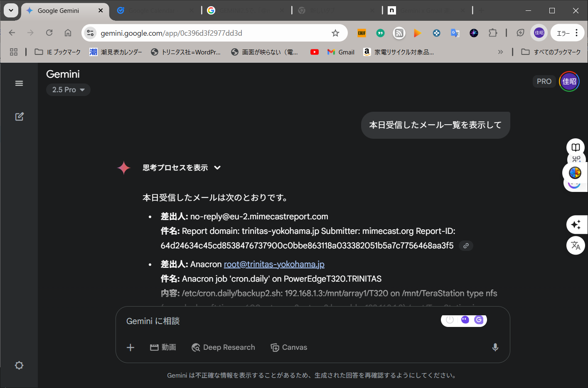Enable Deep Research mode
This screenshot has height=388, width=588.
(x=223, y=347)
